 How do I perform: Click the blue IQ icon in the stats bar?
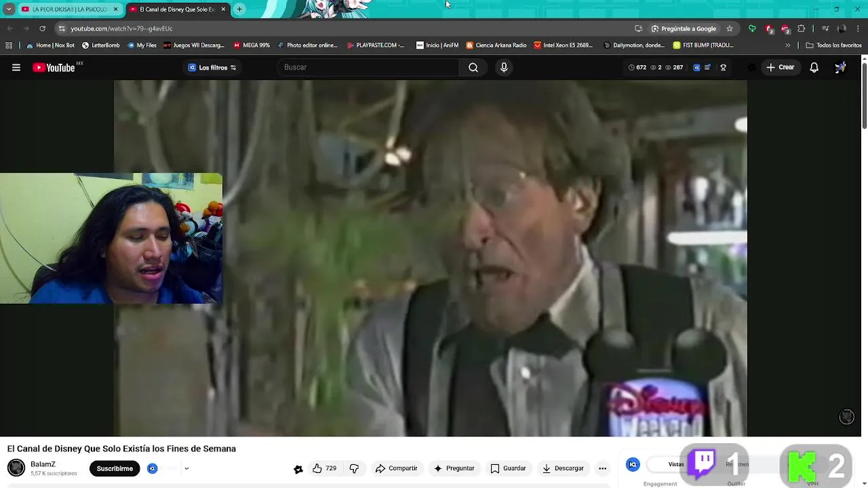pyautogui.click(x=696, y=67)
